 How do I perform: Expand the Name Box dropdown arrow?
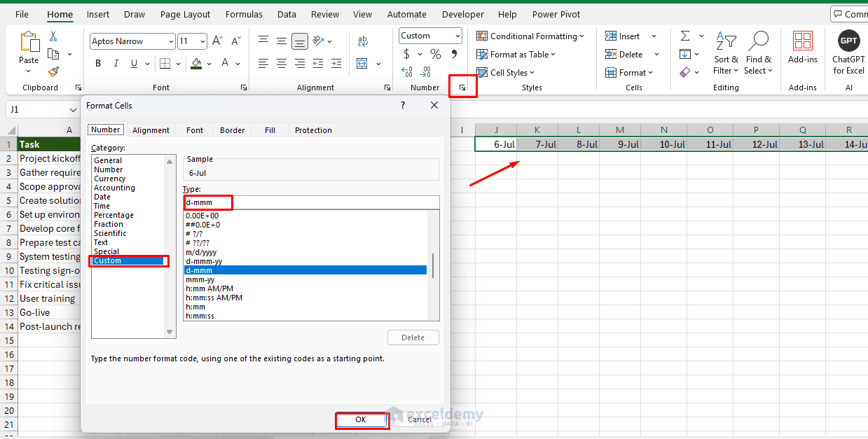(73, 110)
